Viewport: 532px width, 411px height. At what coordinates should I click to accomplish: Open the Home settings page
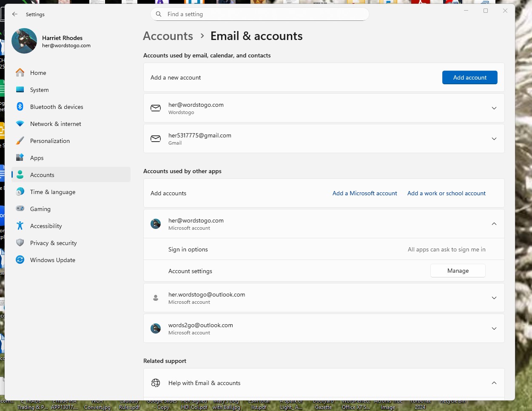(71, 73)
